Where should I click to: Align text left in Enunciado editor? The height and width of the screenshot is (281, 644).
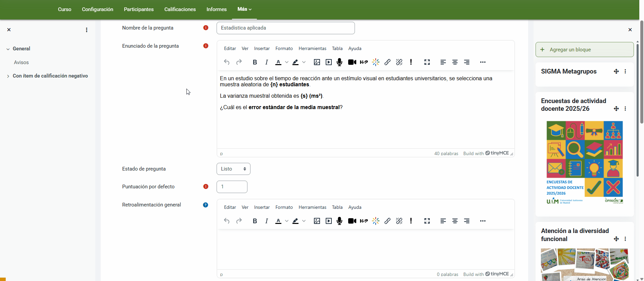[443, 62]
